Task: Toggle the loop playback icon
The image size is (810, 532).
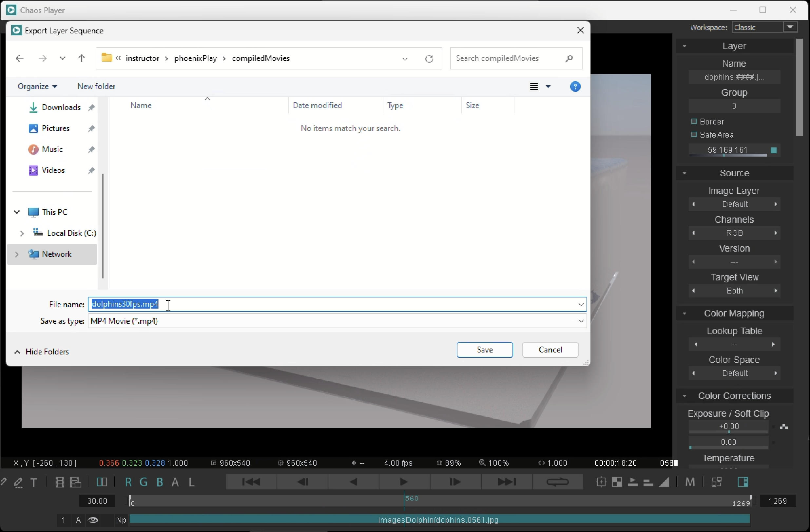Action: click(557, 482)
